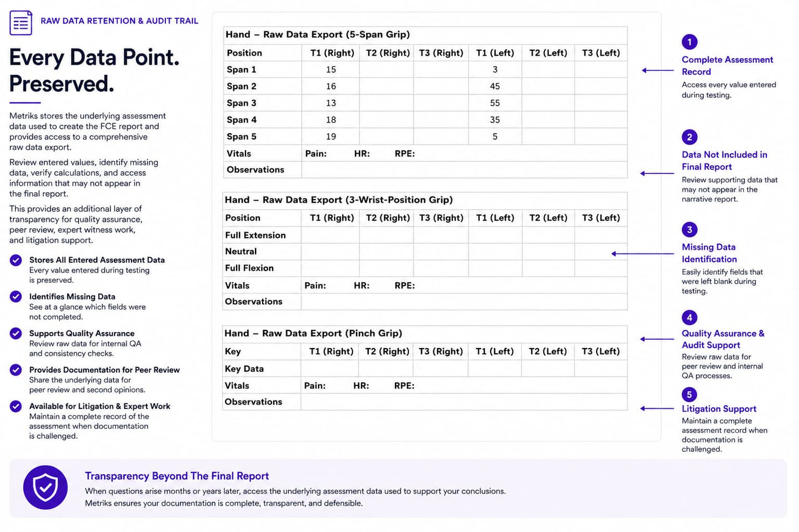
Task: Click the Every Data Point. Preserved. headline
Action: click(95, 71)
